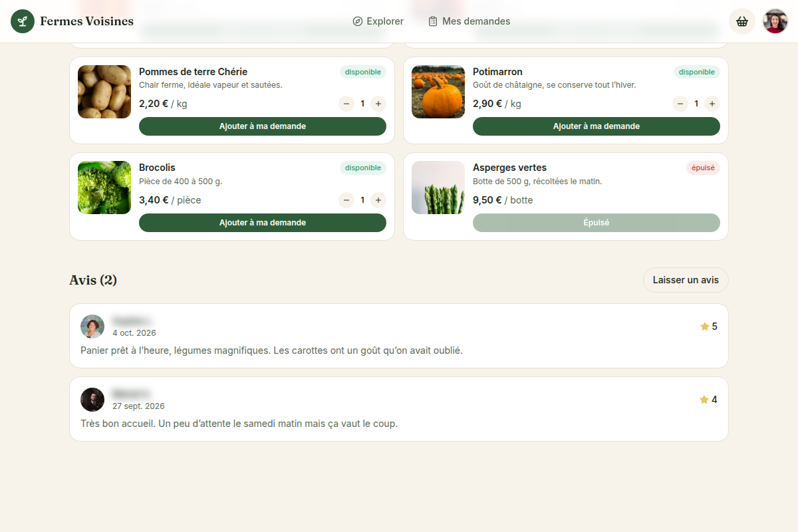The image size is (798, 532).
Task: Click the Fermes Voisines site title
Action: (86, 21)
